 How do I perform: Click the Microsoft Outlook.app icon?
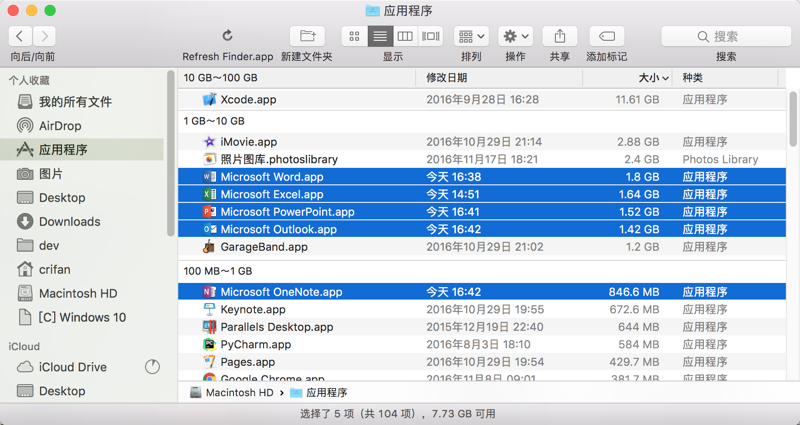coord(209,229)
